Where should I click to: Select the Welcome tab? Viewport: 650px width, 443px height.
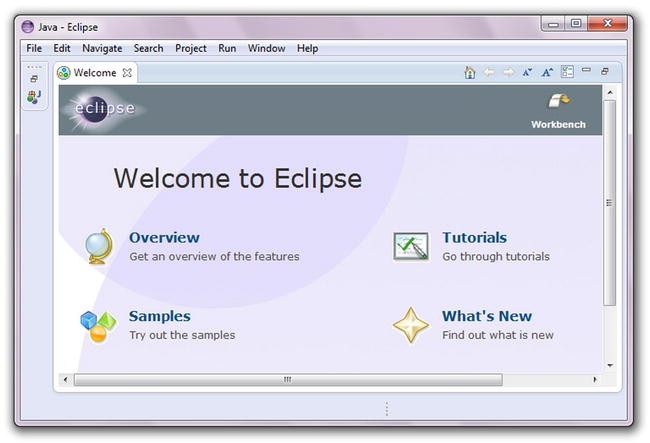click(95, 73)
